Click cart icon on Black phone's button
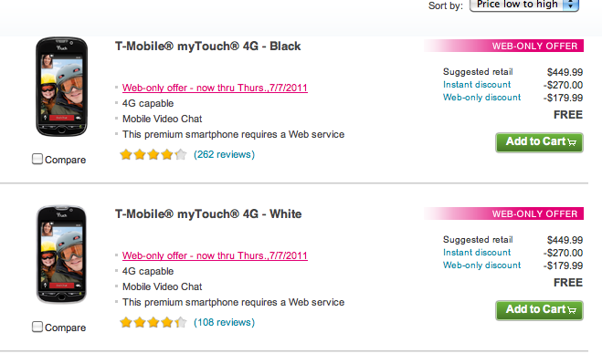 click(572, 142)
